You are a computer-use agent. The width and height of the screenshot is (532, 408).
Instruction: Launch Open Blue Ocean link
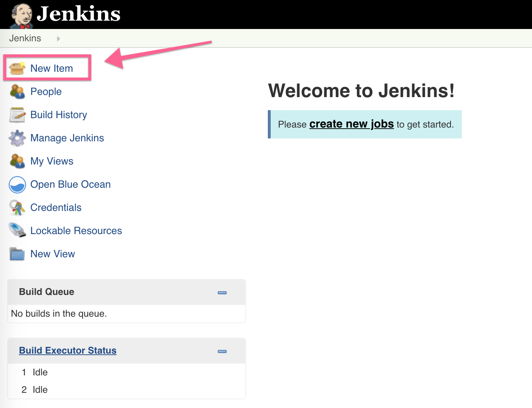tap(71, 184)
